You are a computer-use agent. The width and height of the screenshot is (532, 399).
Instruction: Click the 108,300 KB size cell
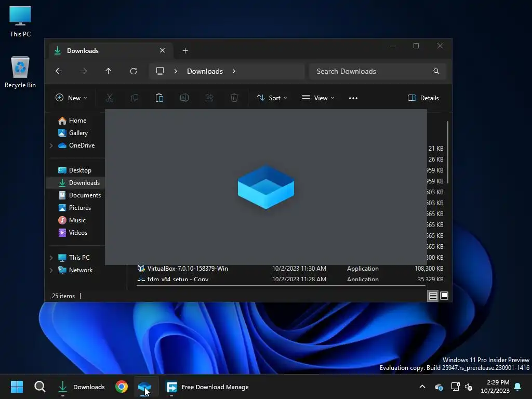point(429,269)
